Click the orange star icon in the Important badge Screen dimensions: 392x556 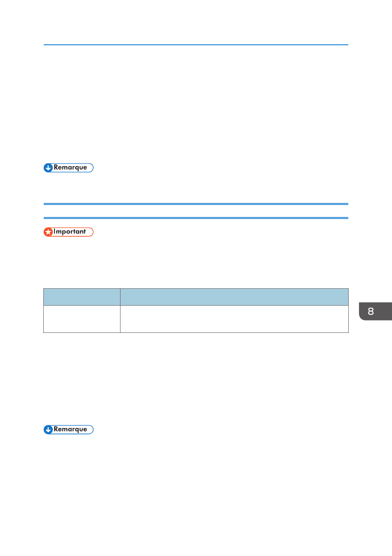tap(48, 232)
